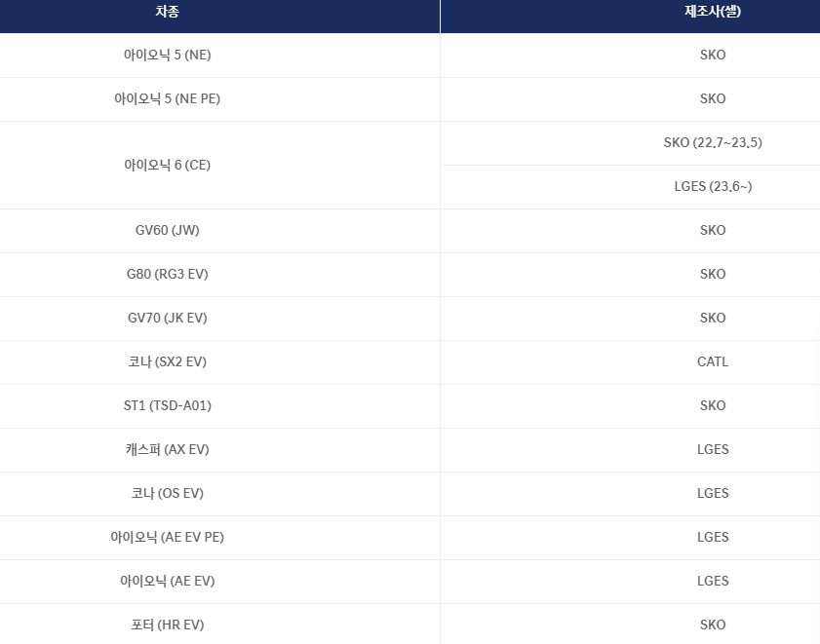Click the ST1 (TSD-A01) cell
The width and height of the screenshot is (820, 644).
pos(167,405)
